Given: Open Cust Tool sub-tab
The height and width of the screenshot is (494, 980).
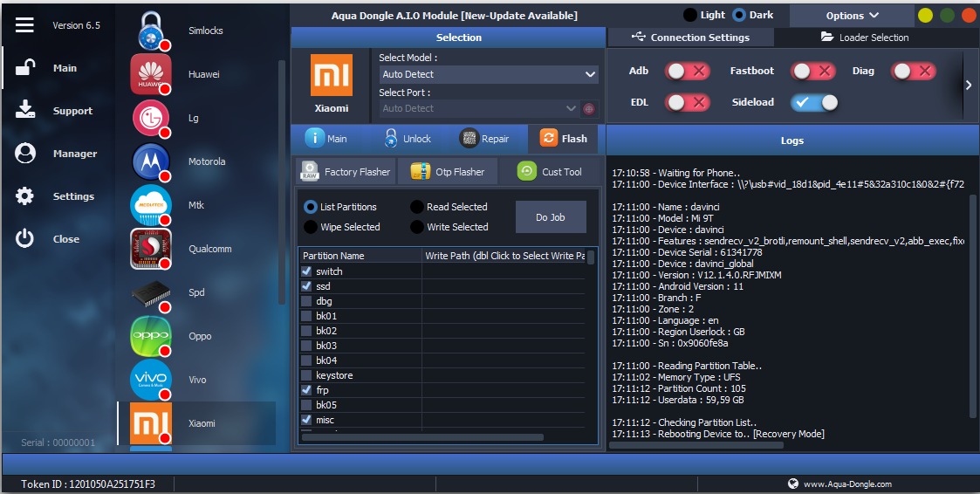Looking at the screenshot, I should click(x=550, y=171).
